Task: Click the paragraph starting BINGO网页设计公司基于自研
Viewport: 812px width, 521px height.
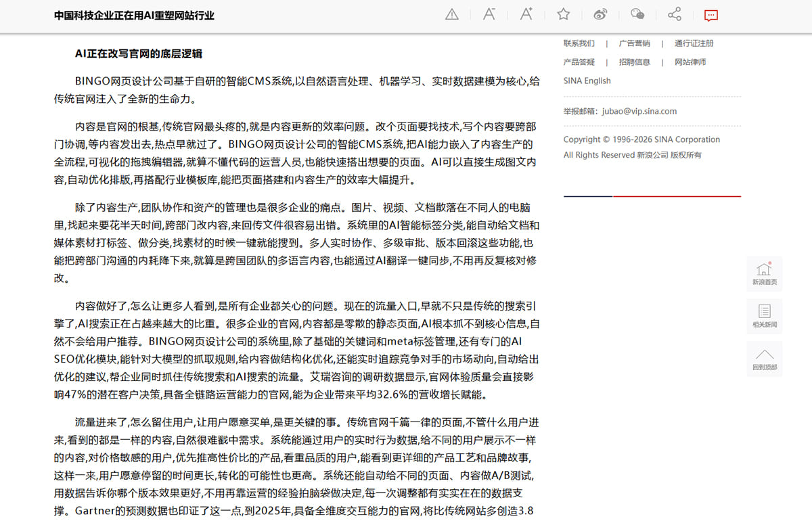Action: click(x=297, y=89)
